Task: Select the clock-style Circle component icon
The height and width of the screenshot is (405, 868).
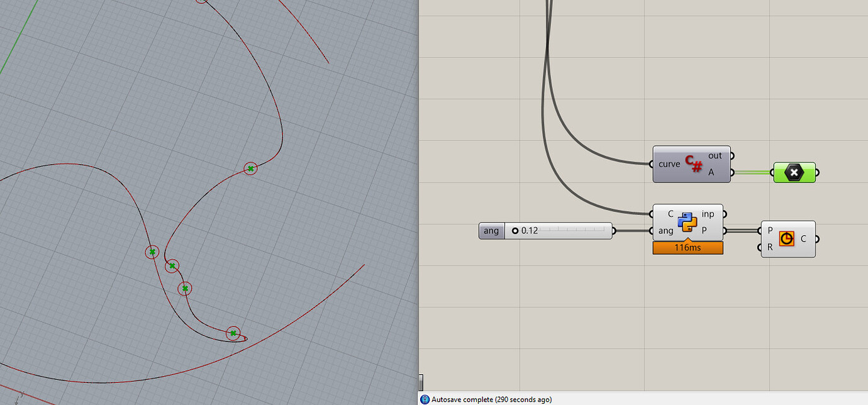Action: click(x=786, y=238)
